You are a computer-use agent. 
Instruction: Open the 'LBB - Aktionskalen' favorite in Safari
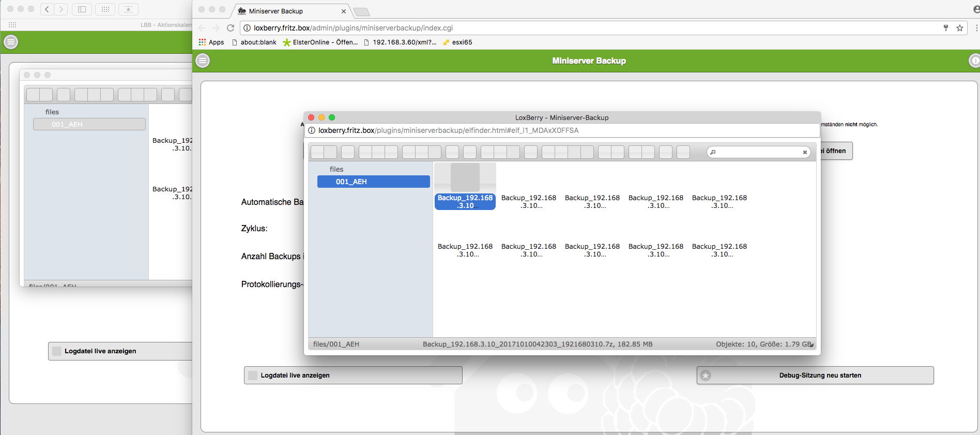click(x=166, y=25)
